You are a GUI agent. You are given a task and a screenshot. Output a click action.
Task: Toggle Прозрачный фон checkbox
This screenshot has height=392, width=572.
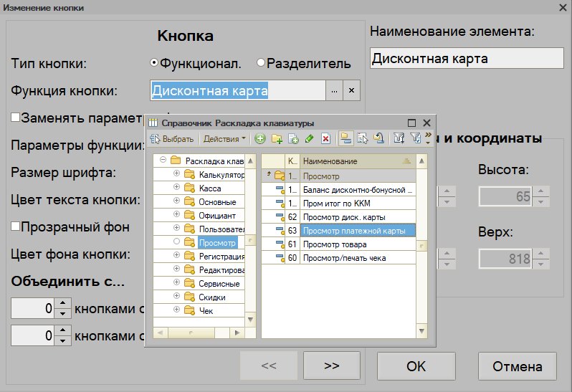pos(15,226)
